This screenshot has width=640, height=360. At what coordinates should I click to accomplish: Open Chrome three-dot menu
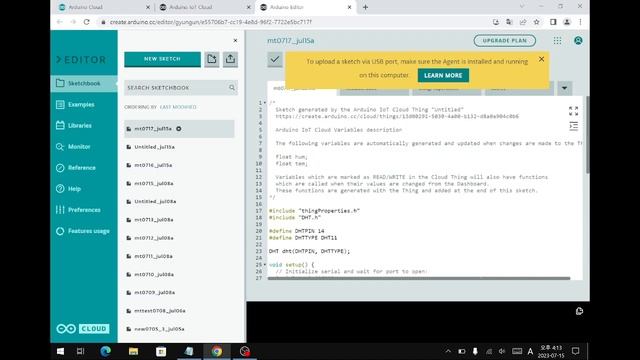pyautogui.click(x=580, y=22)
